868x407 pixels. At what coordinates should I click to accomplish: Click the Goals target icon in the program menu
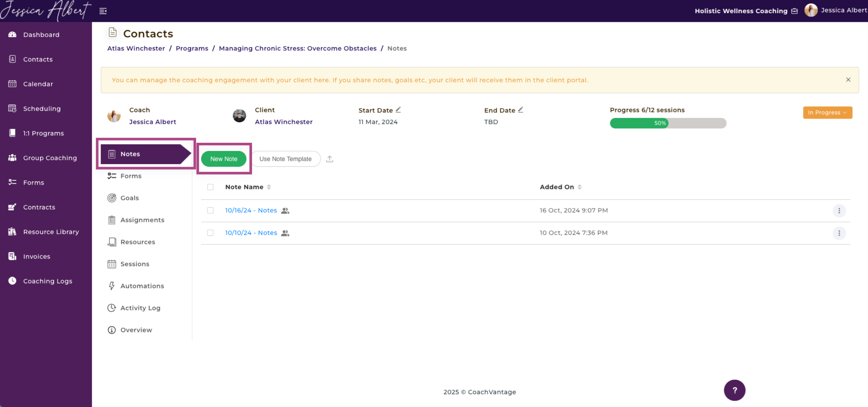[x=112, y=198]
